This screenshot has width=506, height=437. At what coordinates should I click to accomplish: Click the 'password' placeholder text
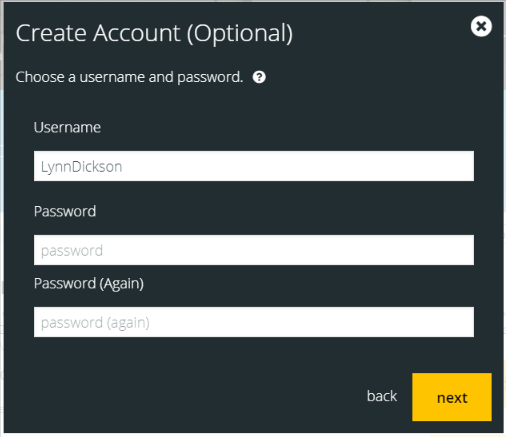pos(72,251)
